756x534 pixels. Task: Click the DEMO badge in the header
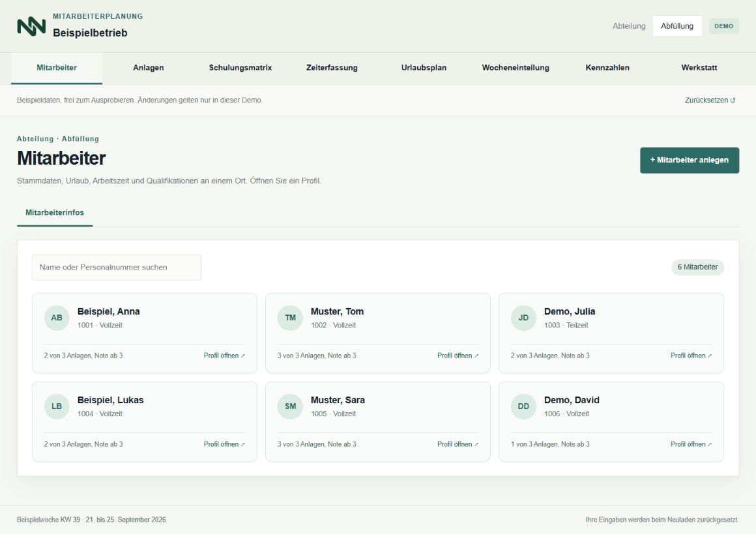tap(723, 26)
